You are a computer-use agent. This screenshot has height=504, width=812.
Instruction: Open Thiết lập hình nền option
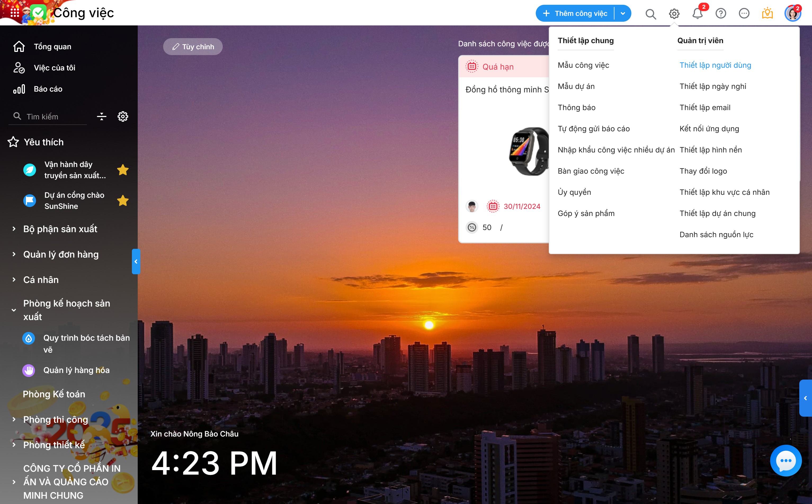711,150
